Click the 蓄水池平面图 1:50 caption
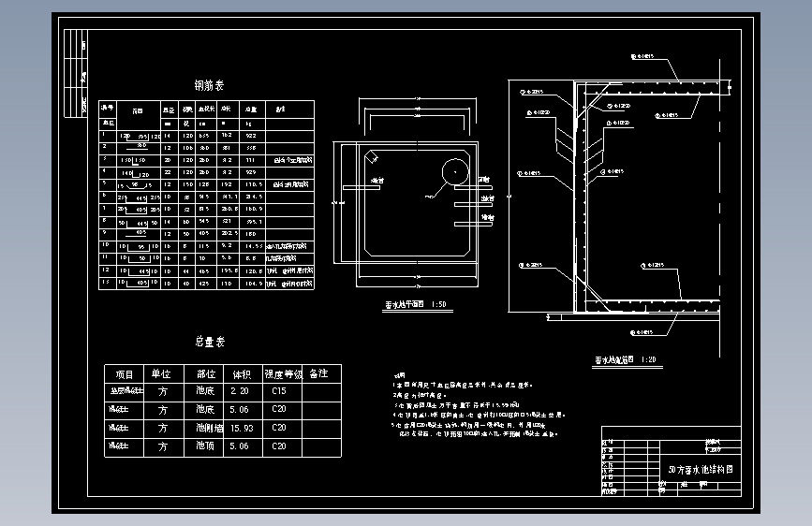 coord(415,304)
